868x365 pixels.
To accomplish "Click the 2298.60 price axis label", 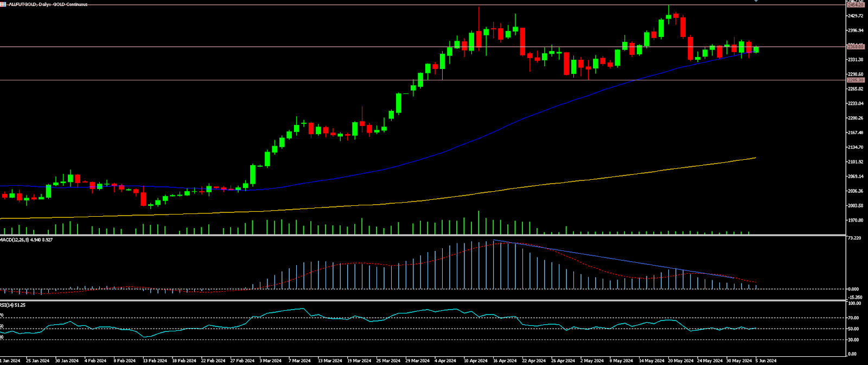I will [856, 74].
